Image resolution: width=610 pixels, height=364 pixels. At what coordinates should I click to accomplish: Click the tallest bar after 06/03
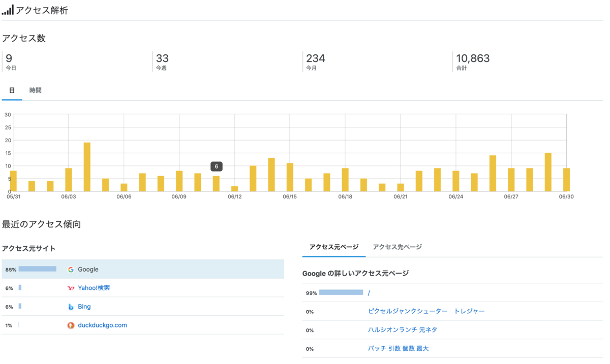pos(87,167)
